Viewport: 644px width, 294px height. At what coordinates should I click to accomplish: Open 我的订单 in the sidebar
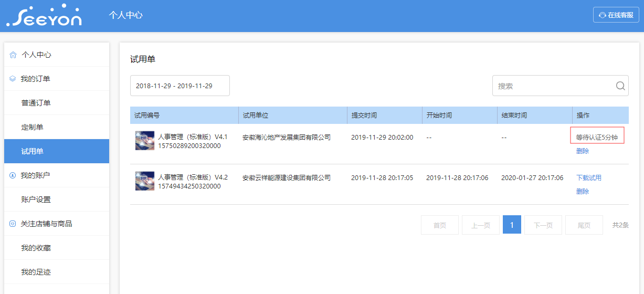pos(57,79)
